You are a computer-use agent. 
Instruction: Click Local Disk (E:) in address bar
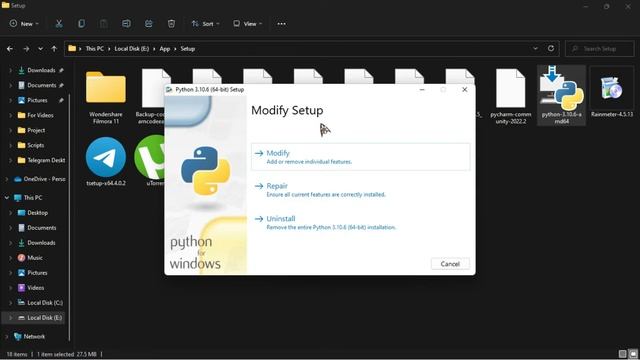131,49
